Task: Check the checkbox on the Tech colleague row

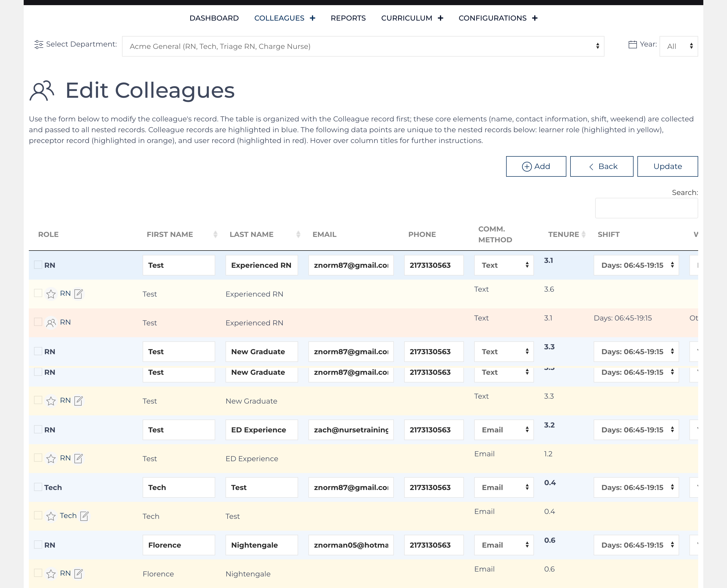Action: (x=38, y=487)
